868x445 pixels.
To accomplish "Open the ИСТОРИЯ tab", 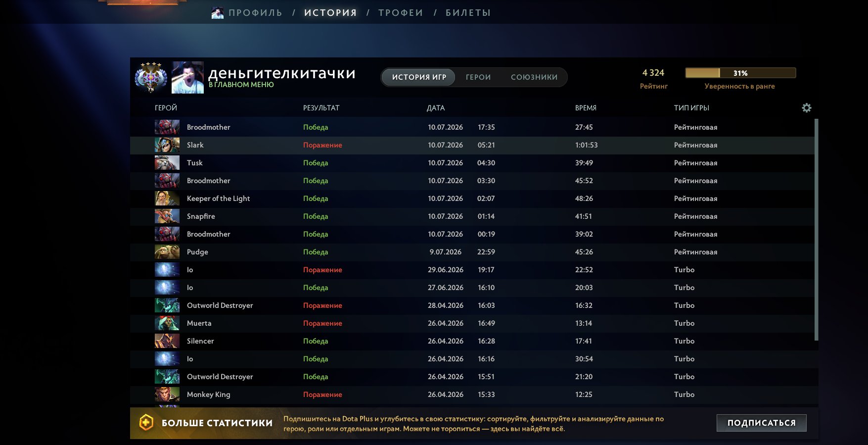I will (330, 13).
